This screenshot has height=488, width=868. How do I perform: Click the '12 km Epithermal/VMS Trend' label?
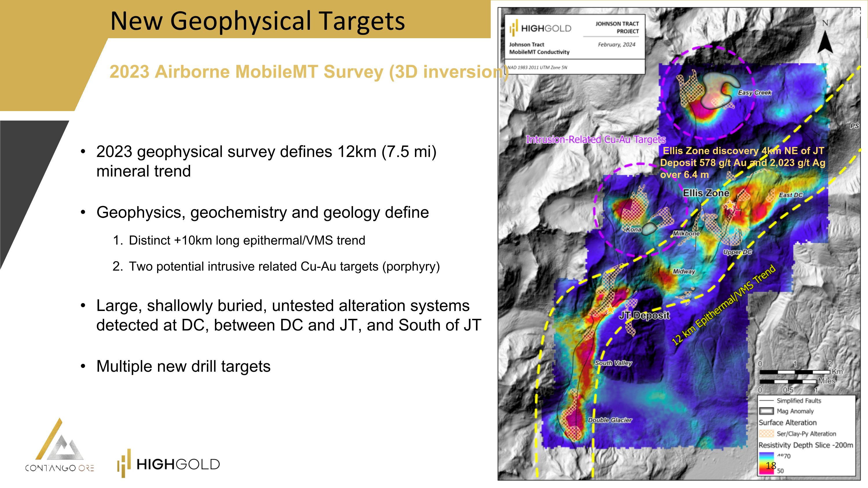tap(723, 305)
